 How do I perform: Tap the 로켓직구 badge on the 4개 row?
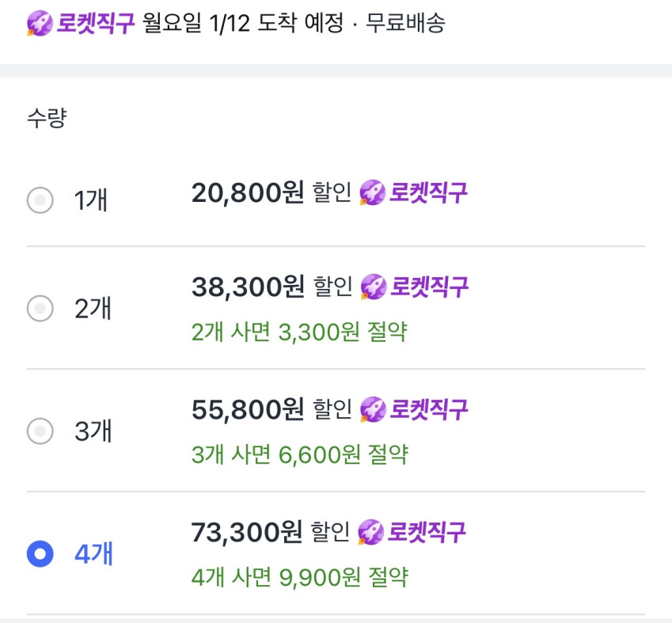click(427, 533)
